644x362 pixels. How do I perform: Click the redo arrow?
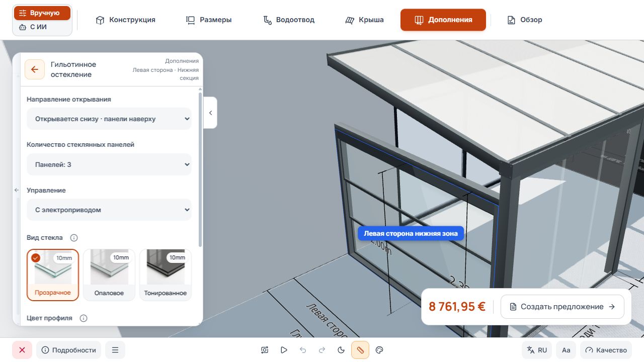[322, 350]
